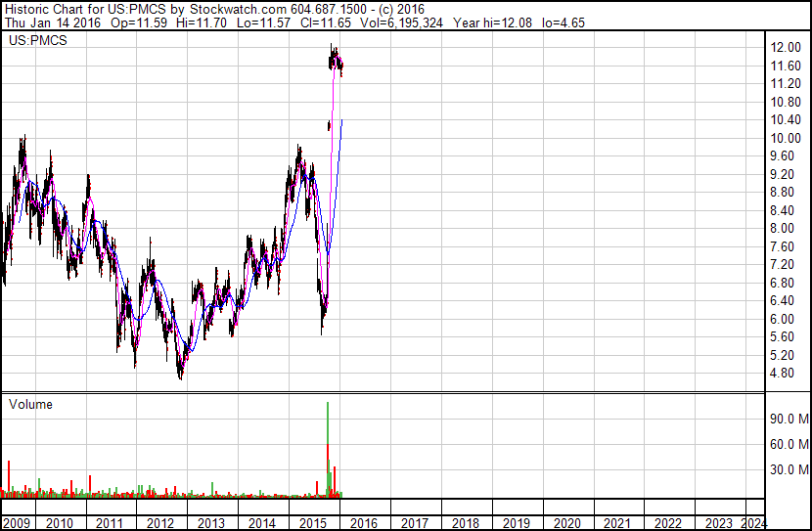The height and width of the screenshot is (531, 812).
Task: Click the Stockwatch.com text in chart title
Action: pos(238,9)
